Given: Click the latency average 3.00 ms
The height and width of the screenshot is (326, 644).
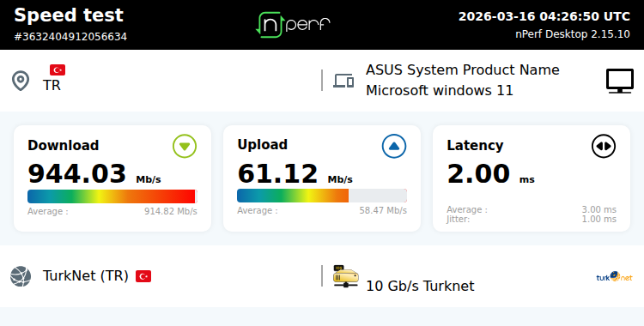Looking at the screenshot, I should tap(598, 210).
